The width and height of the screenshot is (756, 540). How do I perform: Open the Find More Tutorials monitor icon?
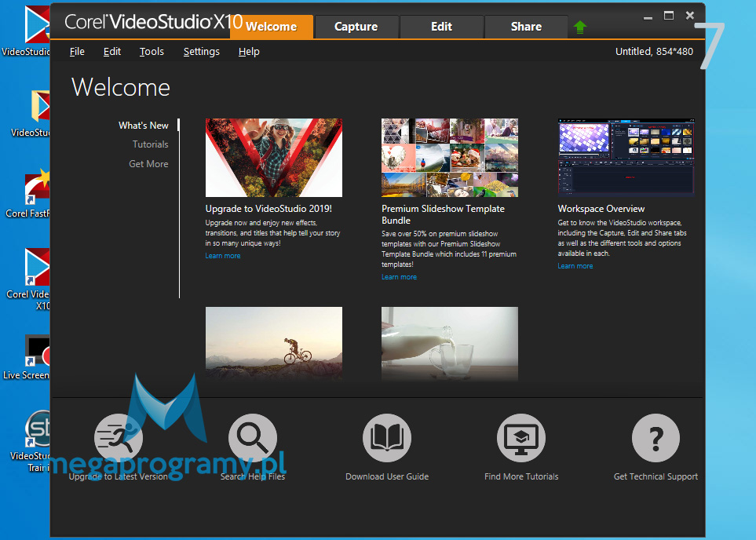pyautogui.click(x=521, y=438)
